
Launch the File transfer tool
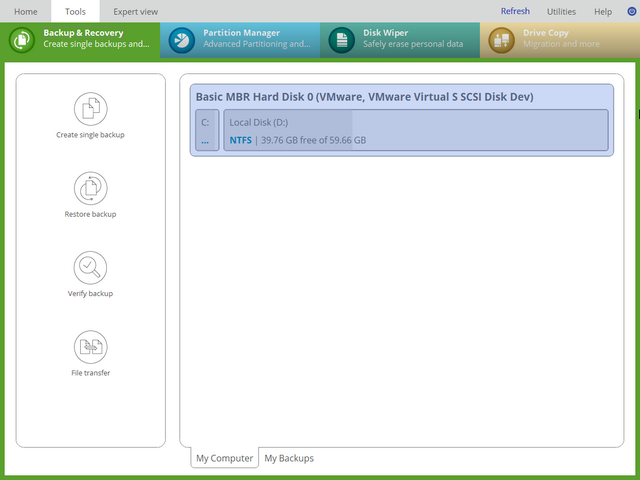click(90, 347)
